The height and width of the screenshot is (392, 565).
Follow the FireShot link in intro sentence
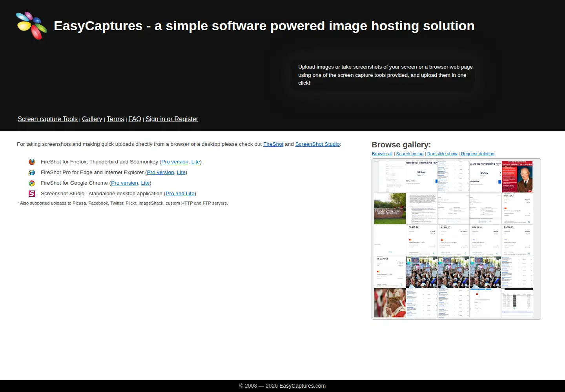click(x=273, y=144)
